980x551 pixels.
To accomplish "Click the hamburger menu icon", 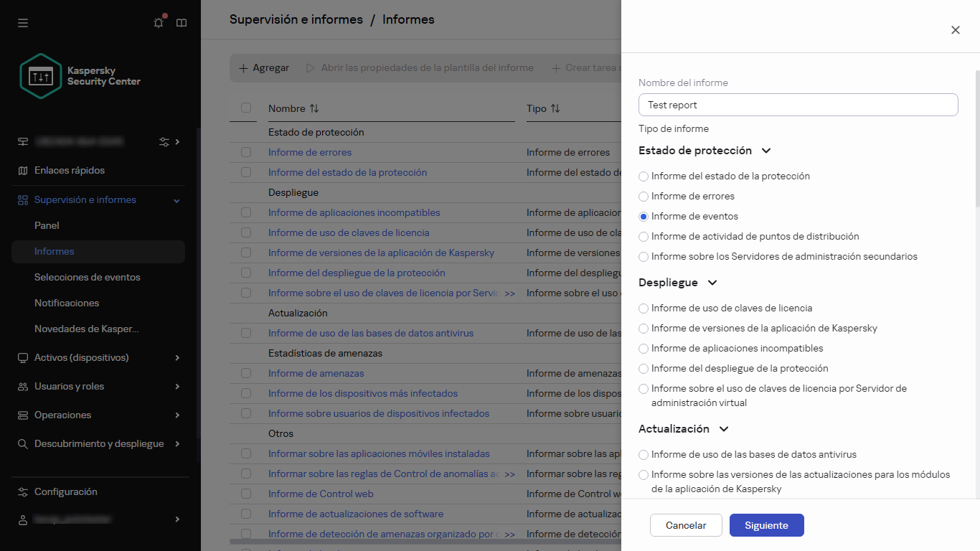I will (23, 23).
